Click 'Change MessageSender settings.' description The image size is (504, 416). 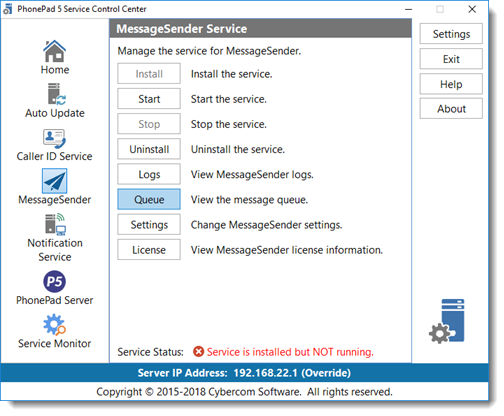266,225
